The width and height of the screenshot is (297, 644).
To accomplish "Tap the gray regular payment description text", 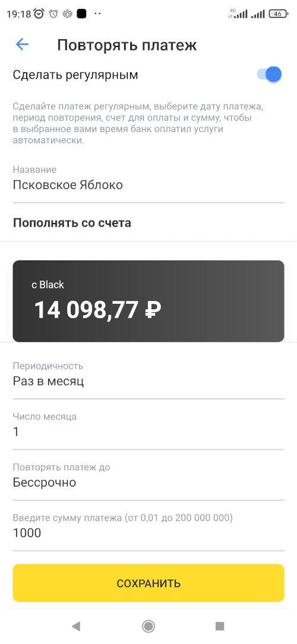I will point(138,124).
